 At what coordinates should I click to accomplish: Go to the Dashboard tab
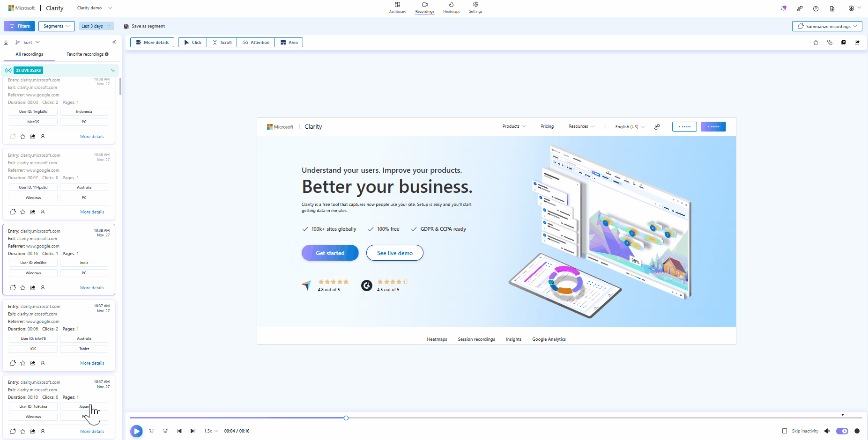pyautogui.click(x=397, y=8)
